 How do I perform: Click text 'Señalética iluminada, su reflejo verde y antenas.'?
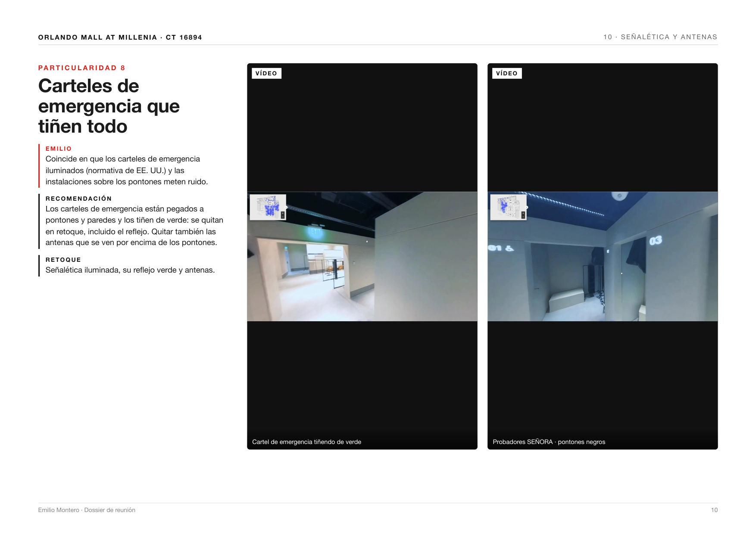tap(130, 270)
